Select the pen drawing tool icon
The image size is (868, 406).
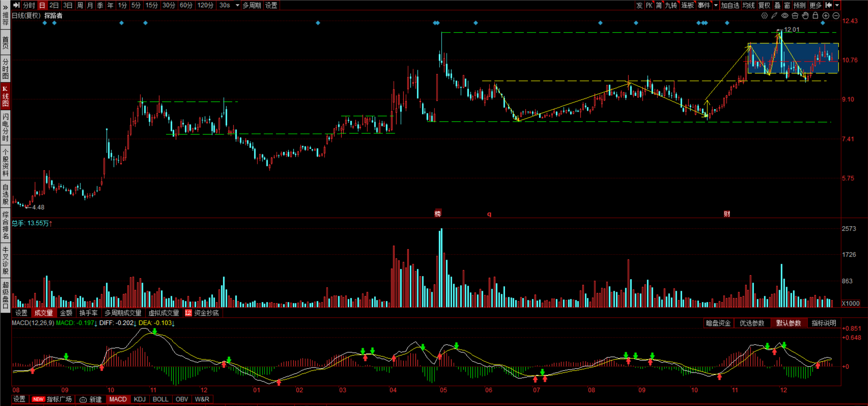tap(774, 16)
